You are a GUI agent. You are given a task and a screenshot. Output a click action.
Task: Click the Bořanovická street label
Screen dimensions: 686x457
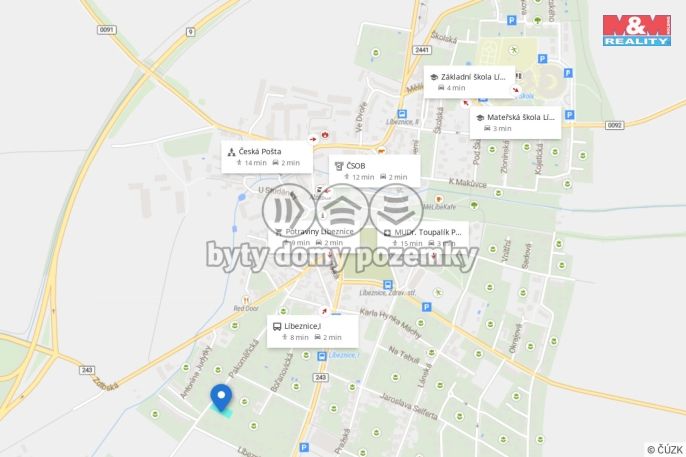click(x=281, y=372)
